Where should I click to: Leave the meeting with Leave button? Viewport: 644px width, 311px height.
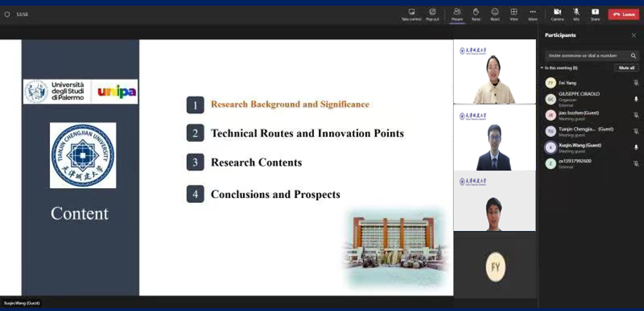click(623, 14)
